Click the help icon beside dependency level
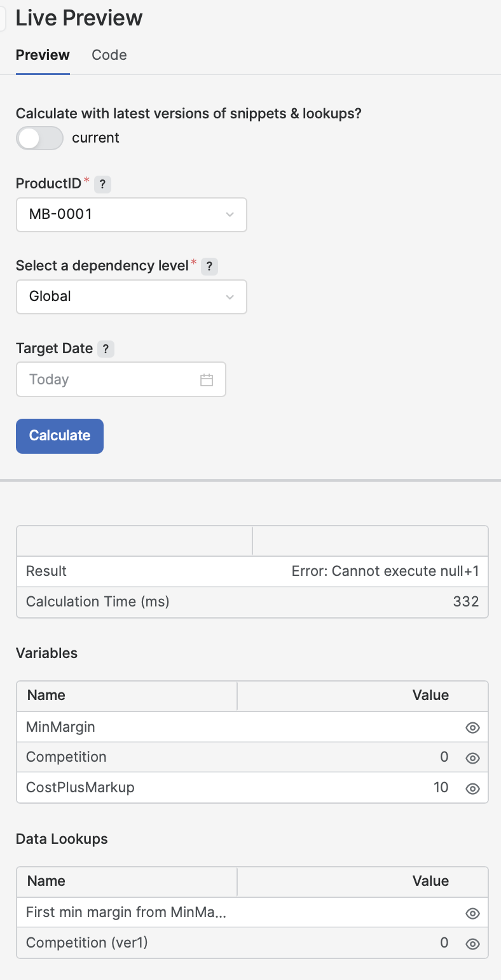Screen dimensions: 501x980 209,267
